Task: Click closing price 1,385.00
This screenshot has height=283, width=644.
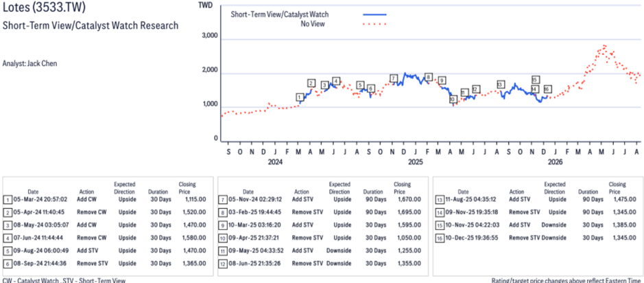Action: point(624,225)
